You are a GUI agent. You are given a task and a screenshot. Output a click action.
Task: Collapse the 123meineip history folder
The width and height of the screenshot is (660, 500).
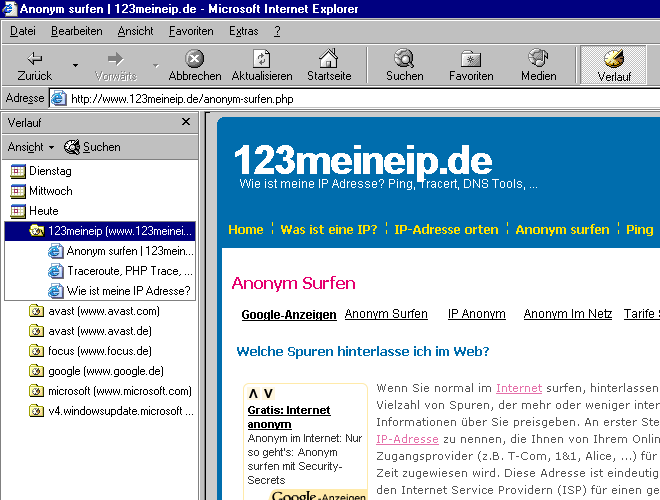click(x=100, y=231)
